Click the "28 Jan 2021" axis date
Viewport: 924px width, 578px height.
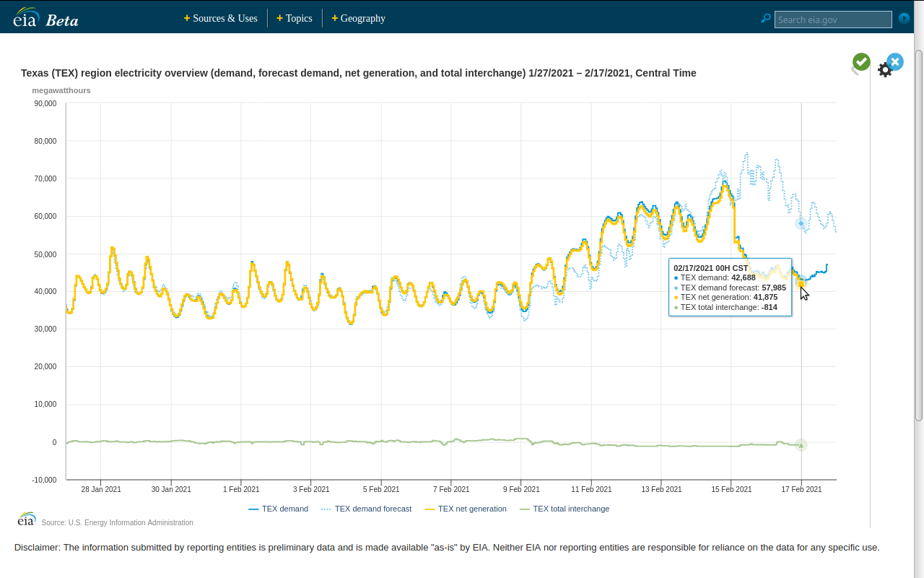click(101, 489)
